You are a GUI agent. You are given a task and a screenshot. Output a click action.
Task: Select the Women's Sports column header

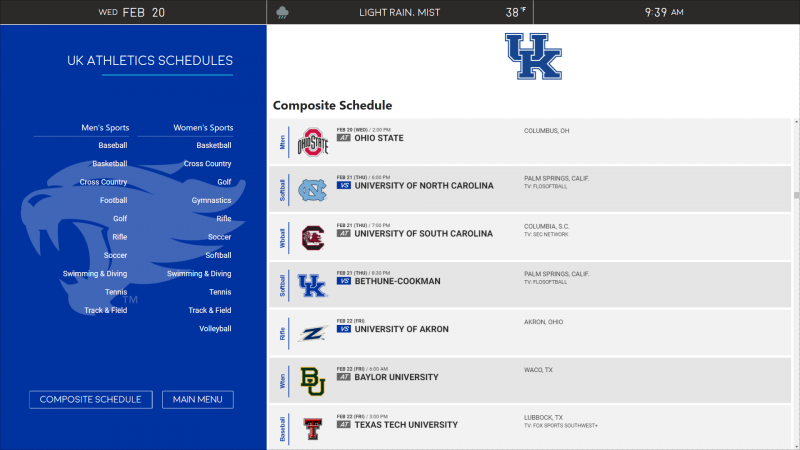[203, 128]
